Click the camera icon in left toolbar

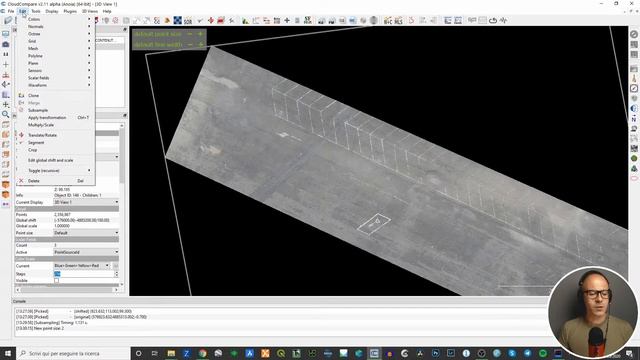(6, 44)
